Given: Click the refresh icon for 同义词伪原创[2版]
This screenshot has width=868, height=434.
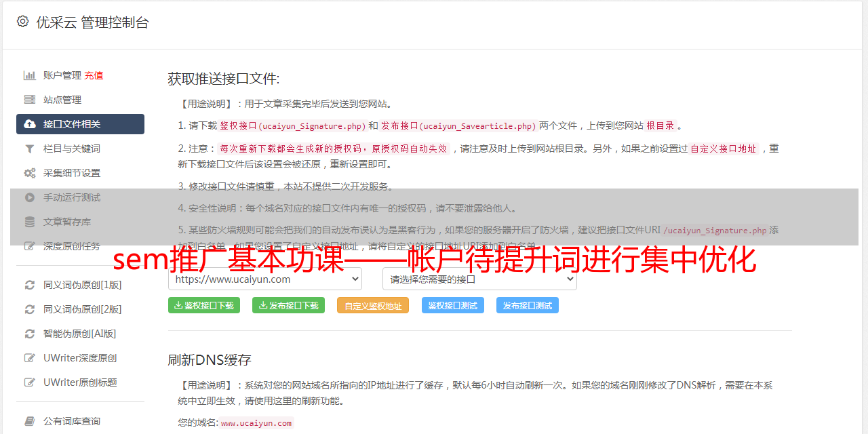Looking at the screenshot, I should tap(30, 309).
